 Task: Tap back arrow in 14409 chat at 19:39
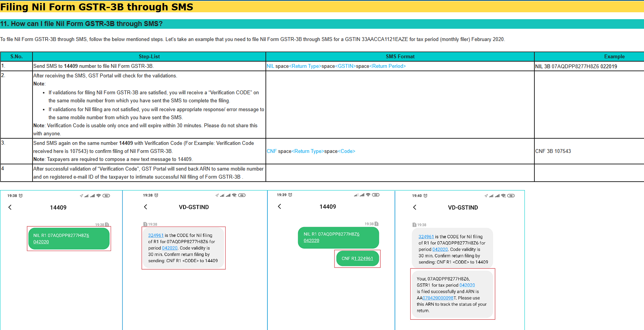tap(280, 206)
